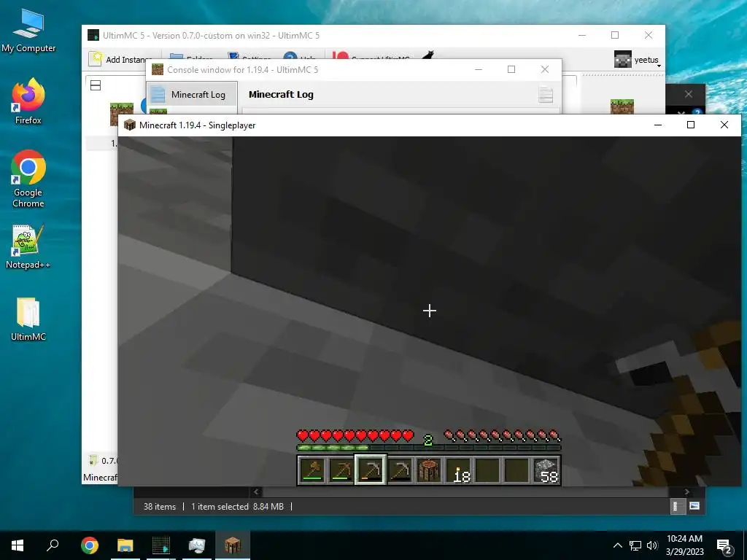Switch to UltimMC taskbar icon
Image resolution: width=747 pixels, height=560 pixels.
click(x=161, y=545)
